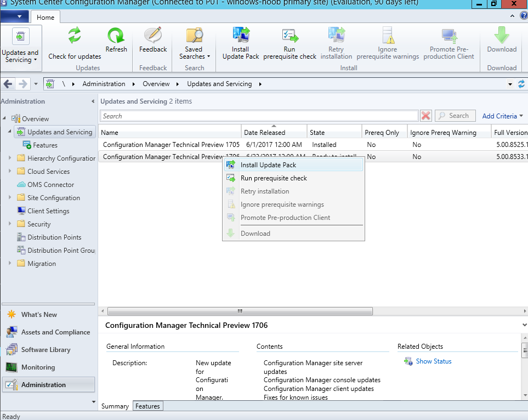Select the OMS Connector node
Image resolution: width=528 pixels, height=420 pixels.
click(x=46, y=185)
